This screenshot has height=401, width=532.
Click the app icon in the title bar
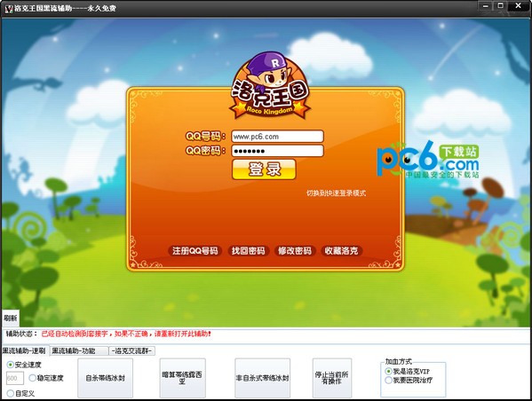pos(9,9)
